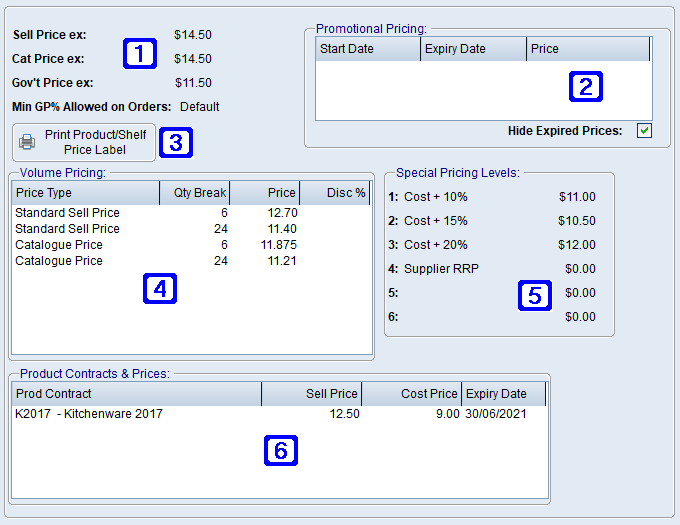
Task: Select Catalogue Price row priced 11.875
Action: [191, 245]
